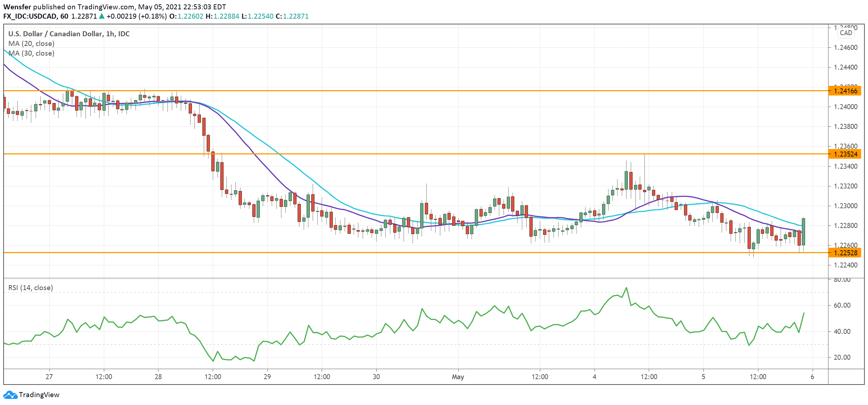868x405 pixels.
Task: Click the green up-triangle price change indicator
Action: (102, 16)
